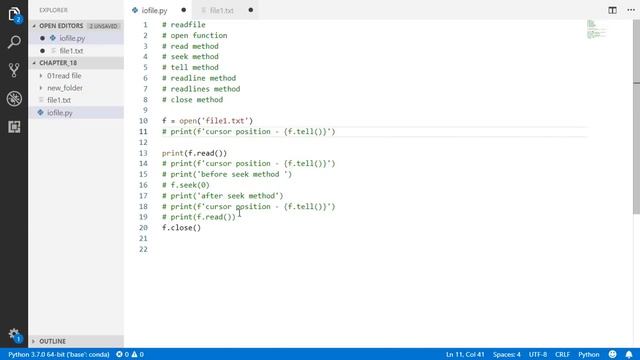Viewport: 640px width, 360px height.
Task: Click Ln 11, Col 41 position indicator
Action: (x=465, y=354)
